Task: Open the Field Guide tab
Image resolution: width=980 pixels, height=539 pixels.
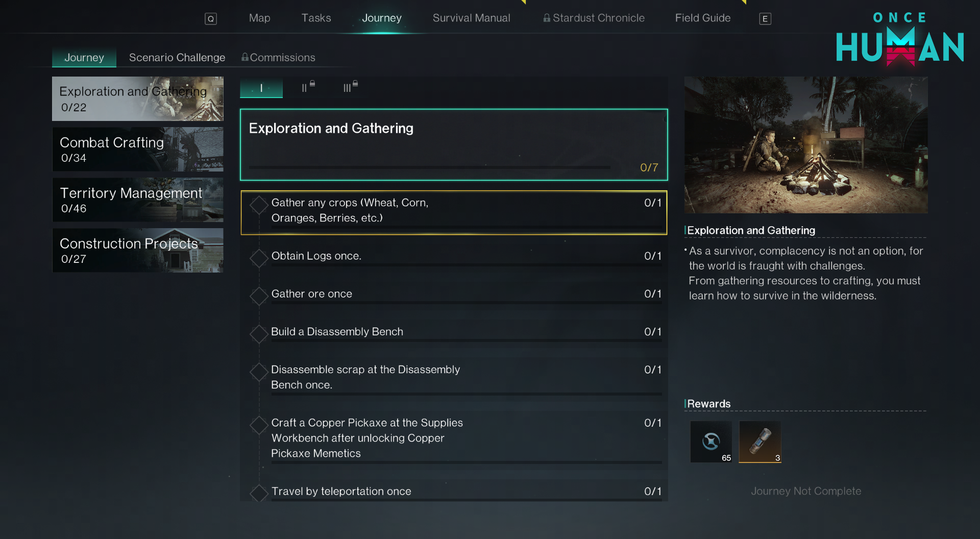Action: 702,18
